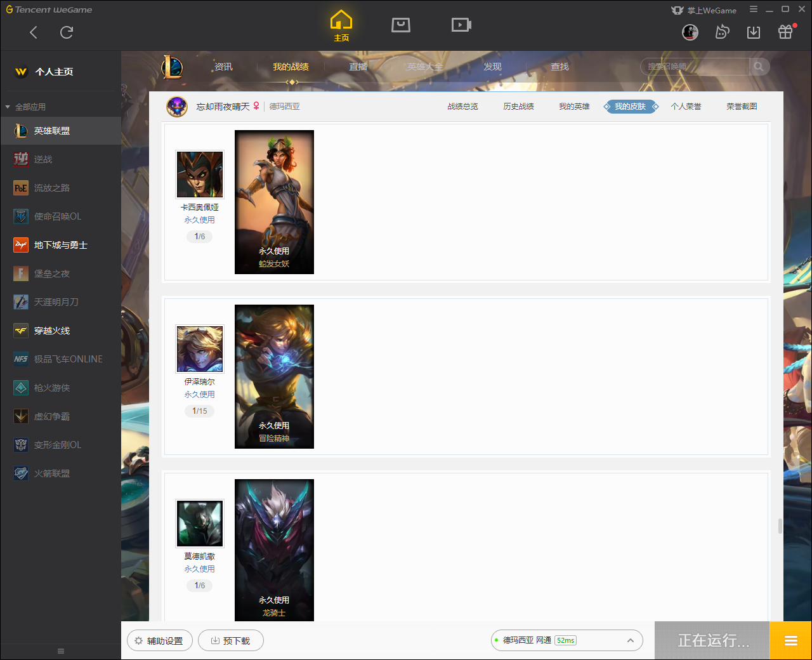Select 虚幻争霸 in sidebar
812x660 pixels.
pos(60,416)
